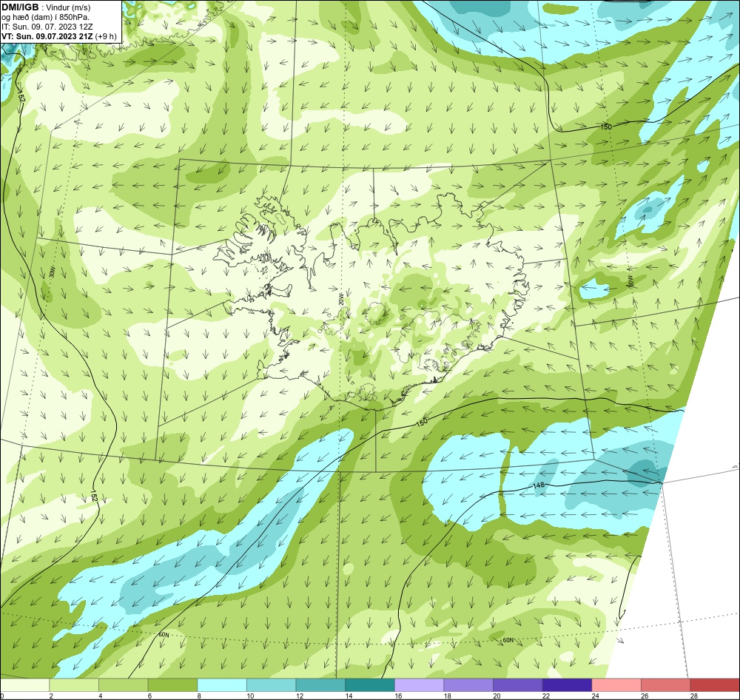Click the legend tick label "20"

tap(497, 696)
